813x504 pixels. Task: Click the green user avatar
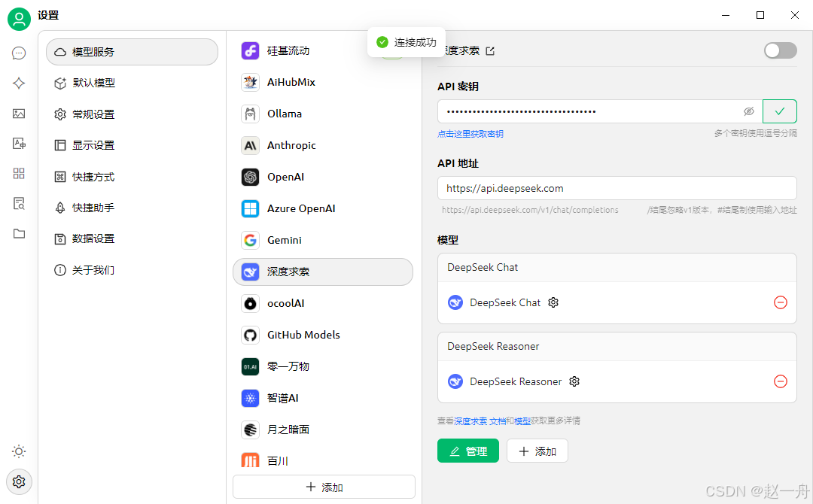tap(19, 19)
